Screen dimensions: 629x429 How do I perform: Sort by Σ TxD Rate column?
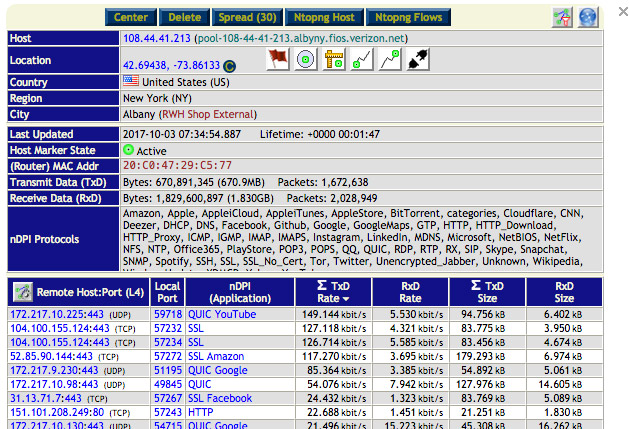pyautogui.click(x=334, y=292)
